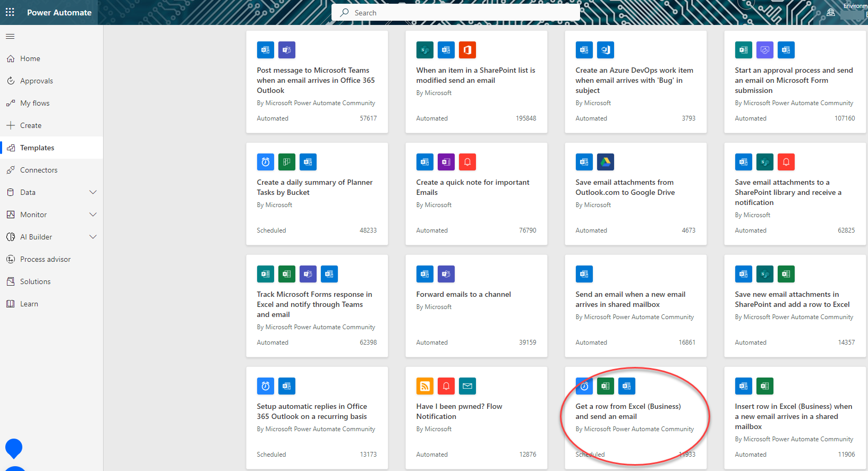Click Automated label on Have I been pwned card
The width and height of the screenshot is (868, 471).
[432, 455]
